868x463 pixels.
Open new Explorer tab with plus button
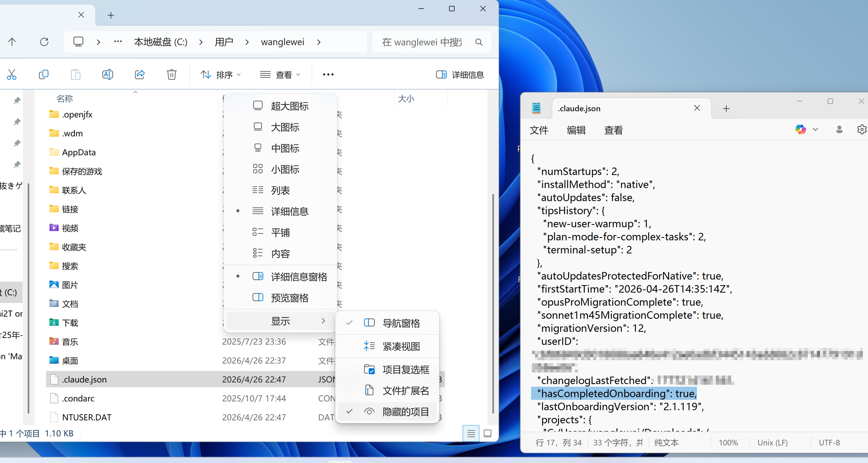pos(111,15)
